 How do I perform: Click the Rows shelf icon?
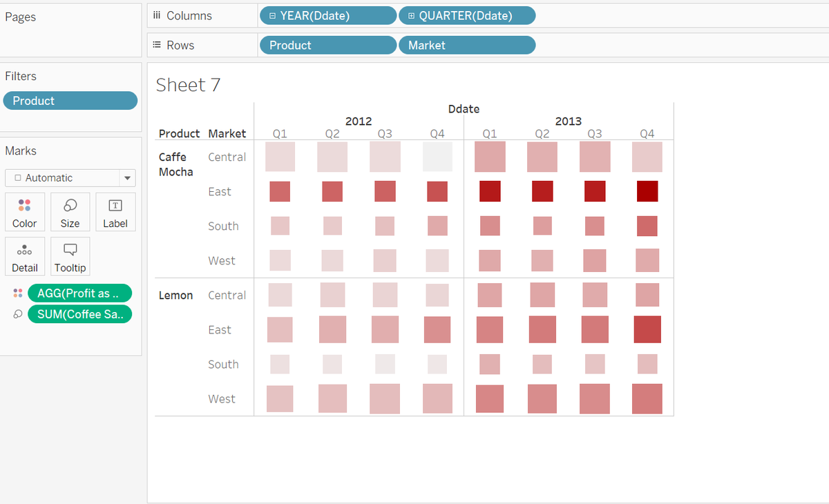(x=156, y=45)
